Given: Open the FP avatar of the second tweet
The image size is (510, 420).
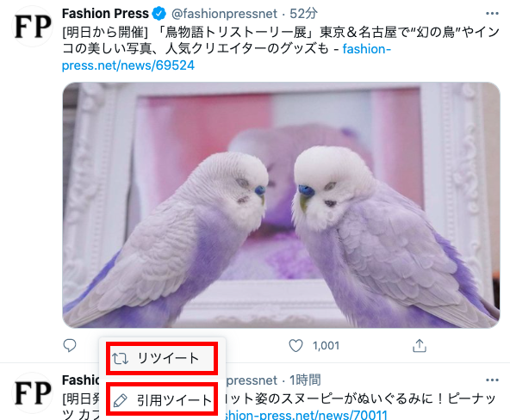Looking at the screenshot, I should pos(33,392).
